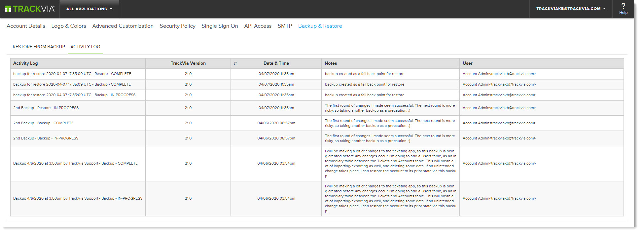Expand the trackviakb@trackvia.com account menu
Image resolution: width=644 pixels, height=232 pixels.
coord(571,9)
